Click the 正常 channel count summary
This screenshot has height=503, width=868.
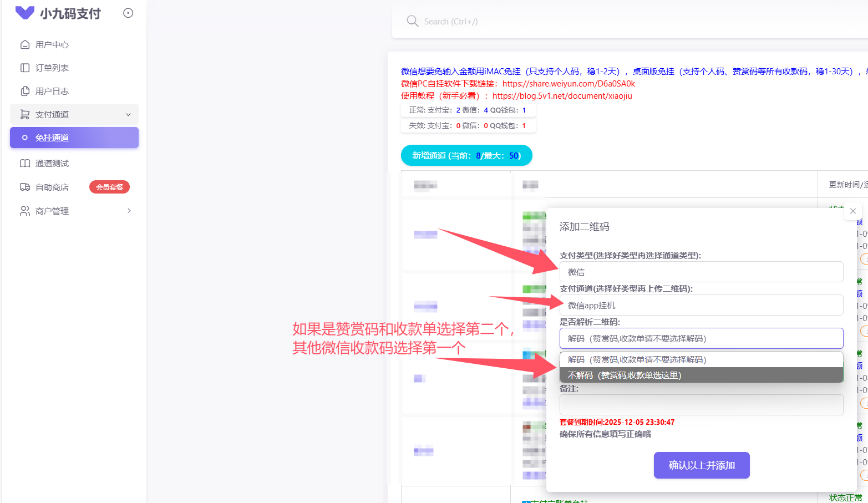coord(468,110)
